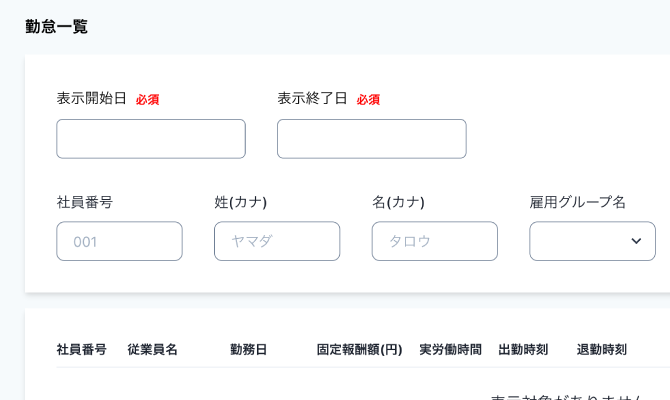Click the 退勤時刻 column header

[x=602, y=349]
